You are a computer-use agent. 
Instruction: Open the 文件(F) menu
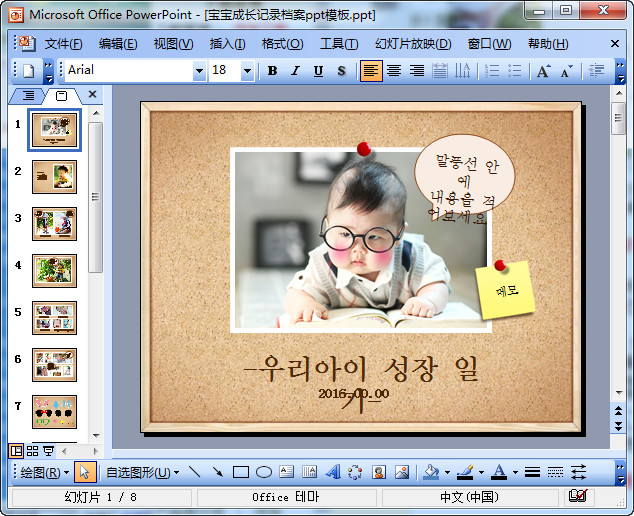(63, 44)
